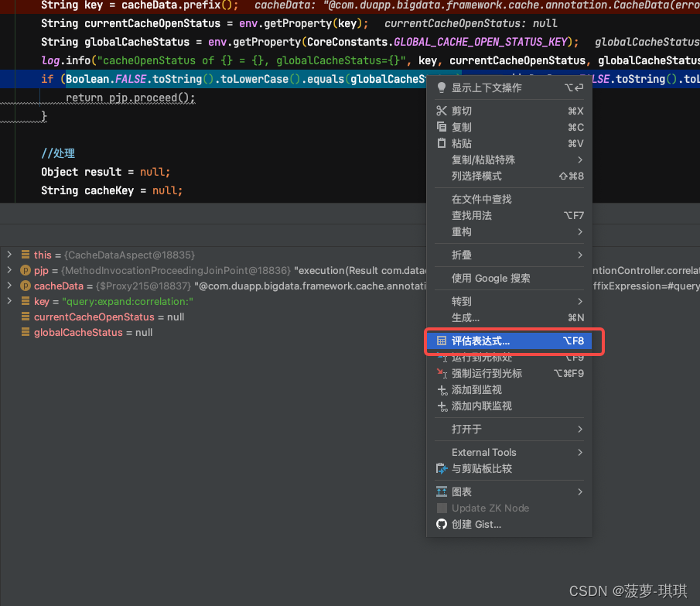
Task: Click the field icon beside this variable
Action: (x=26, y=255)
